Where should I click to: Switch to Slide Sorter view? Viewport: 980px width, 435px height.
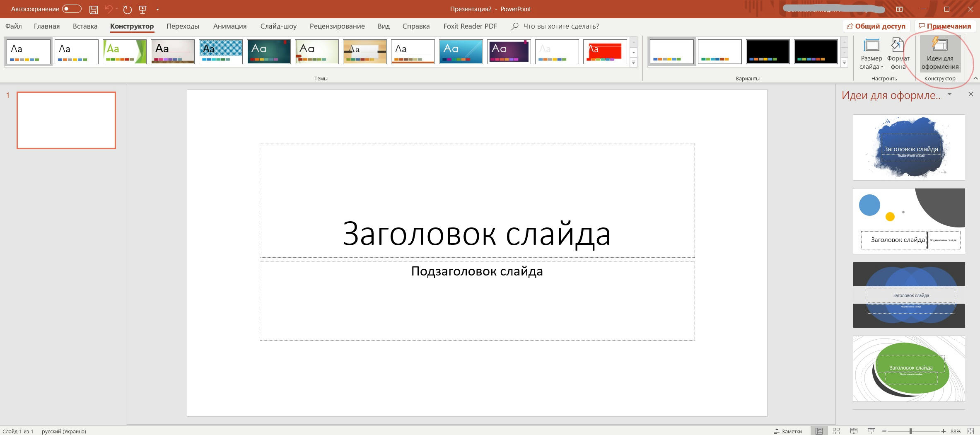pos(836,431)
